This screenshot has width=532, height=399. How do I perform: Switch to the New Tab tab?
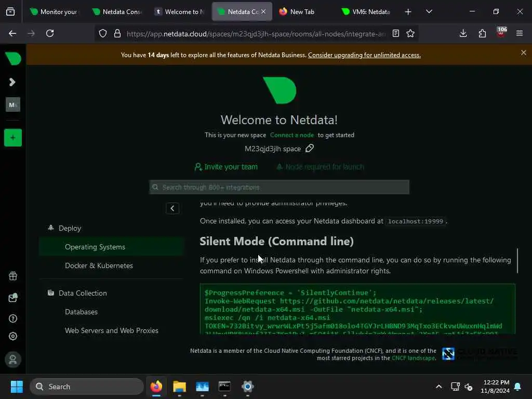point(302,12)
